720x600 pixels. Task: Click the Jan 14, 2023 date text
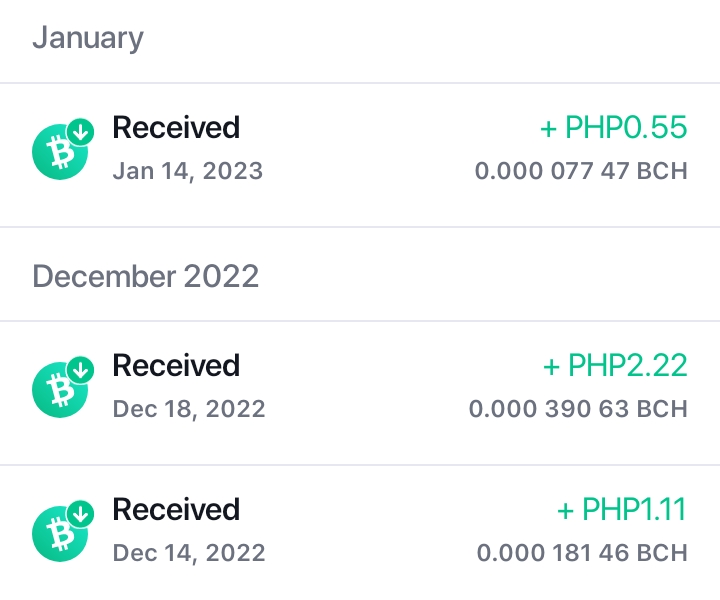188,171
